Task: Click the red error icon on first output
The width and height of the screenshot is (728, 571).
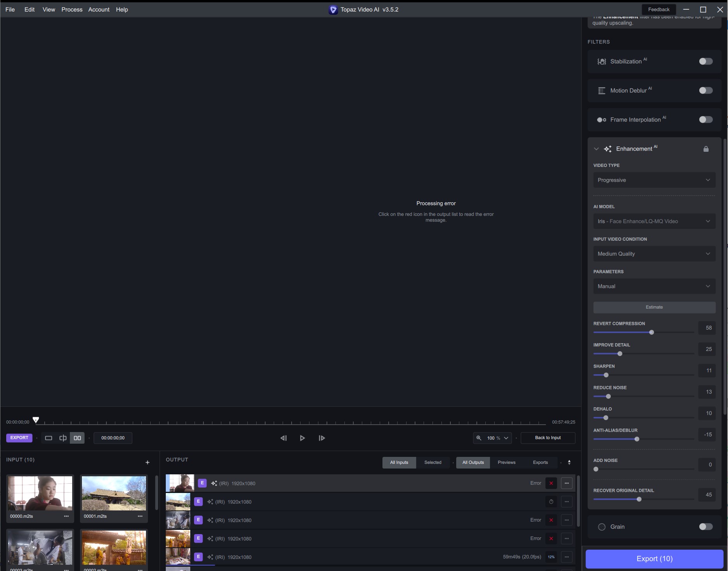Action: (551, 483)
